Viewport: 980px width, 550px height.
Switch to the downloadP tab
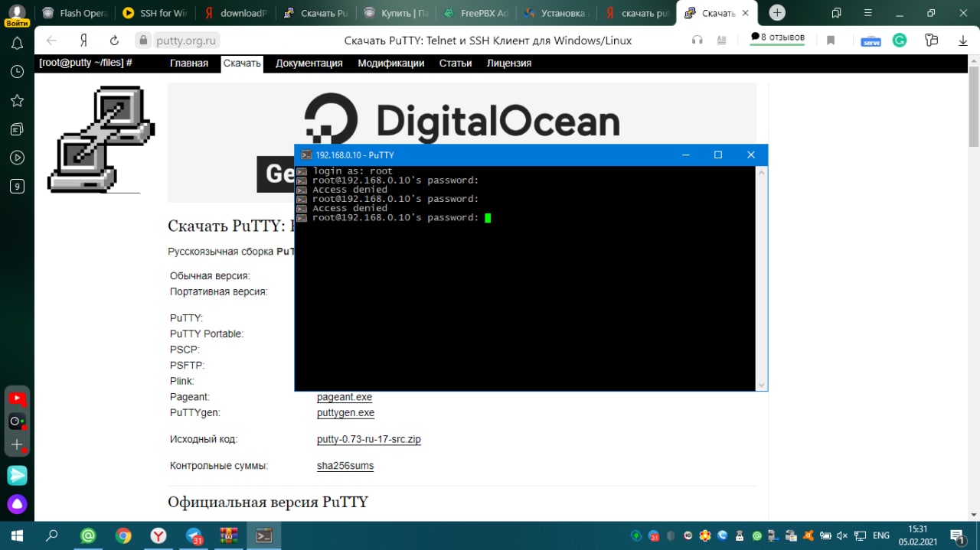click(x=234, y=13)
